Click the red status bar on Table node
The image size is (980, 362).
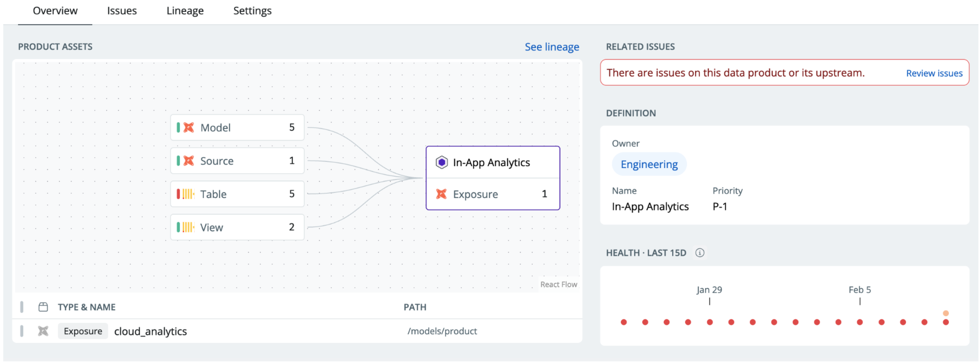(x=178, y=194)
